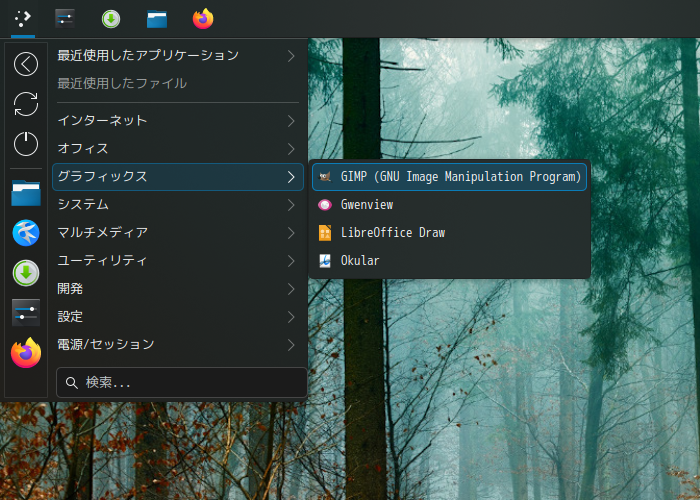Click the back arrow circle in sidebar
The width and height of the screenshot is (700, 500).
(26, 64)
